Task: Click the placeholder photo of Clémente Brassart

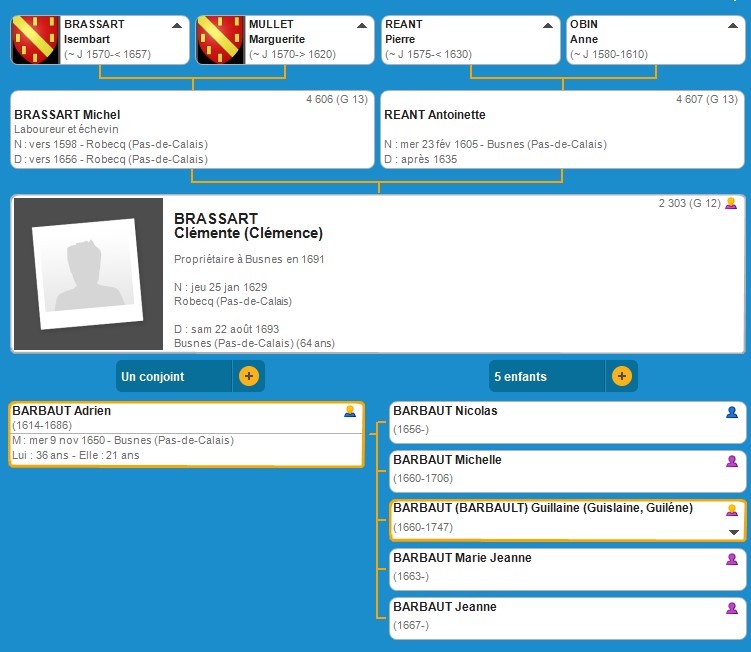Action: point(87,272)
